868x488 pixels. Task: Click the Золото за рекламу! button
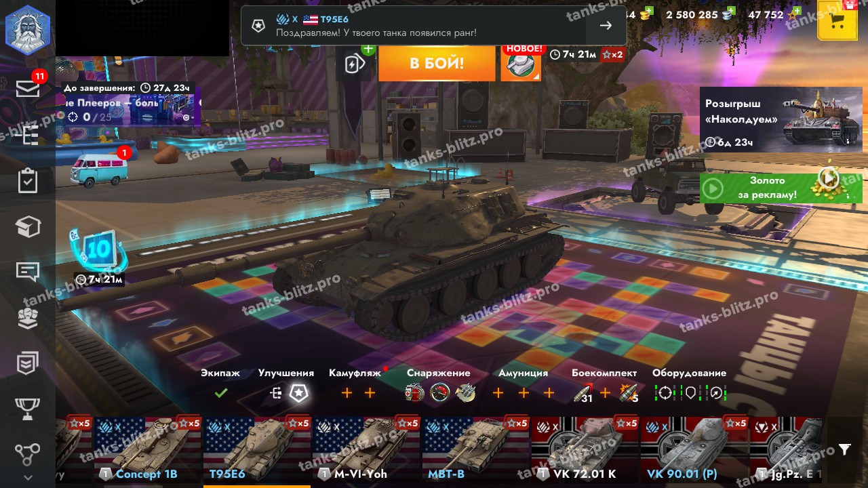[781, 188]
